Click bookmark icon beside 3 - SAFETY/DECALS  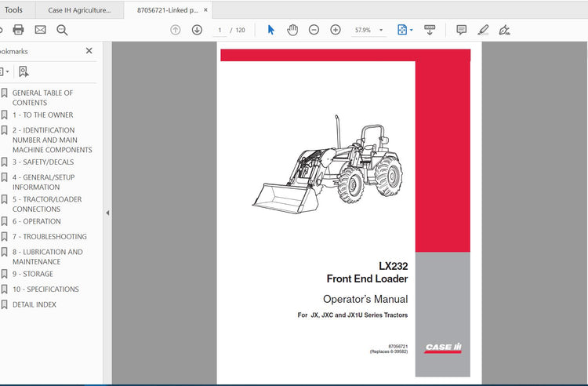click(4, 162)
